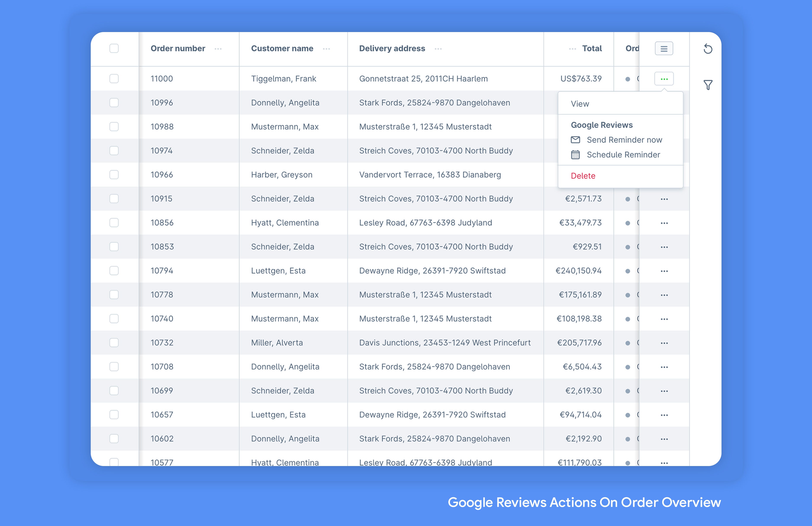Select checkbox for order 10996

[114, 102]
